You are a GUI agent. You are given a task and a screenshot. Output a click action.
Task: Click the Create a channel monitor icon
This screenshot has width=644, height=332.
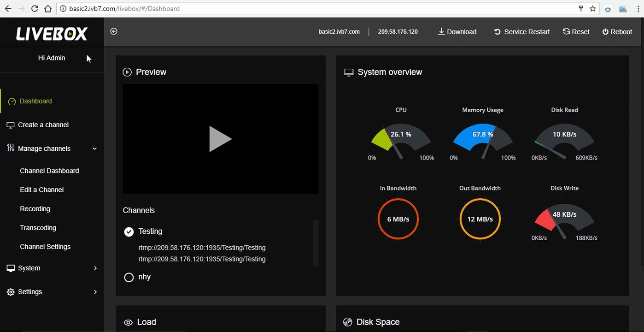[11, 125]
